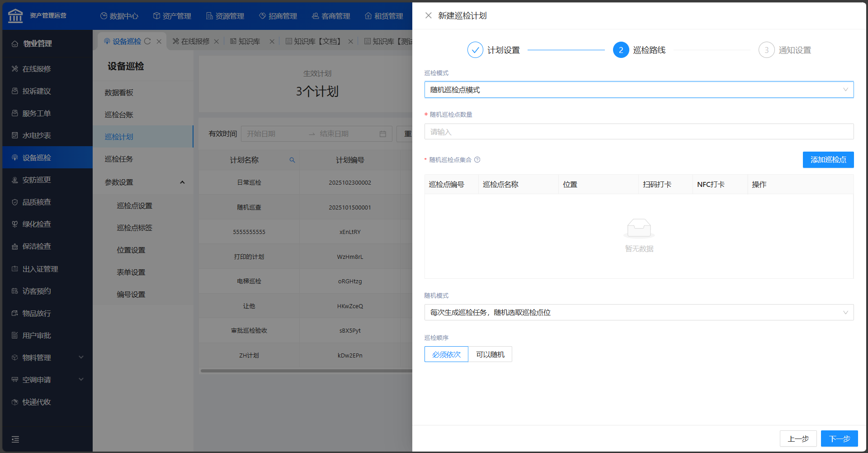Open the 随机模式 dropdown
This screenshot has height=453, width=868.
click(638, 312)
